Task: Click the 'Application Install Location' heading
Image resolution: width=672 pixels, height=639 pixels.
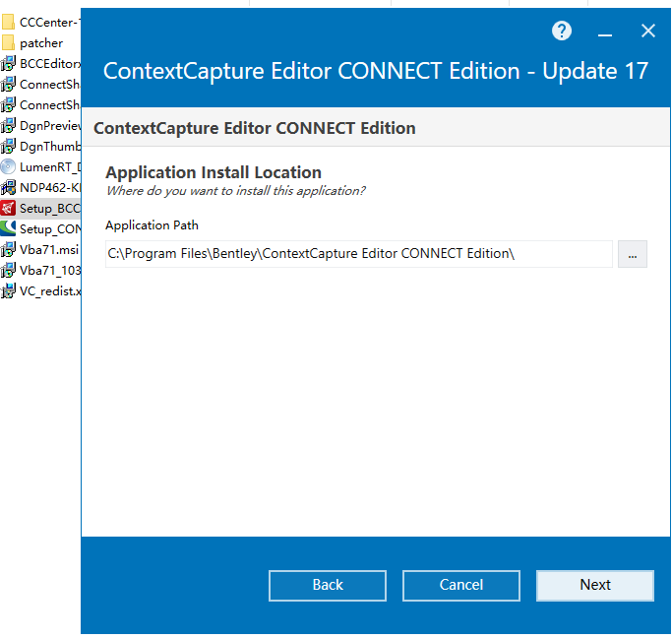Action: click(x=214, y=172)
